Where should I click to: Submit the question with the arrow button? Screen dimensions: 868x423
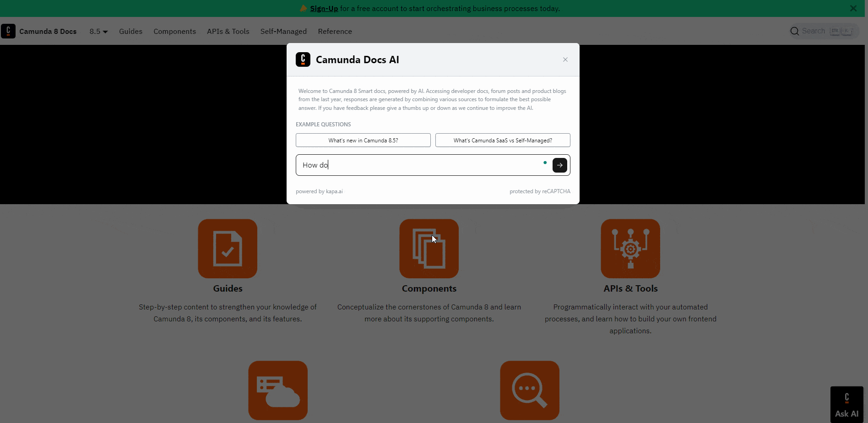pyautogui.click(x=560, y=165)
